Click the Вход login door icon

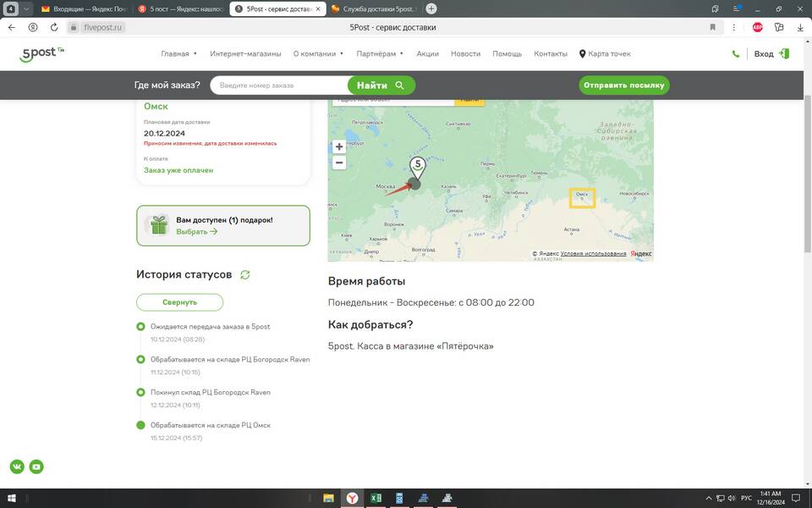tap(784, 54)
